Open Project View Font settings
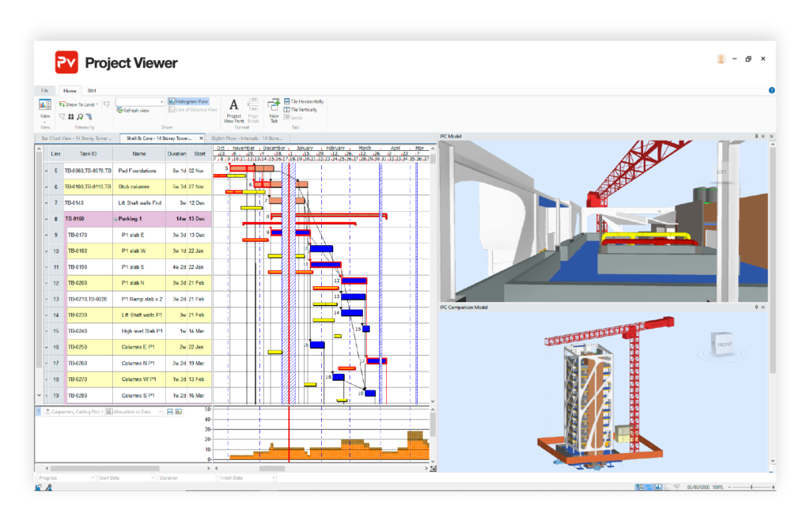The width and height of the screenshot is (810, 532). (233, 111)
